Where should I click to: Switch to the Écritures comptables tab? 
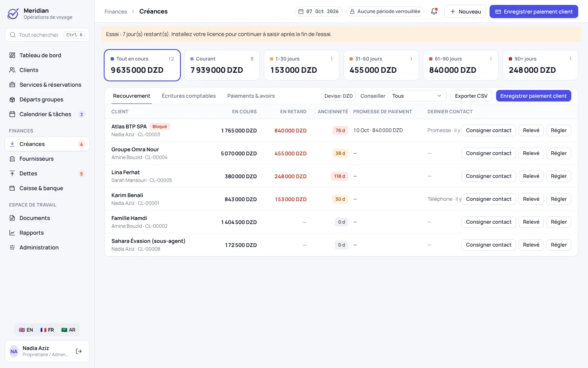point(189,96)
